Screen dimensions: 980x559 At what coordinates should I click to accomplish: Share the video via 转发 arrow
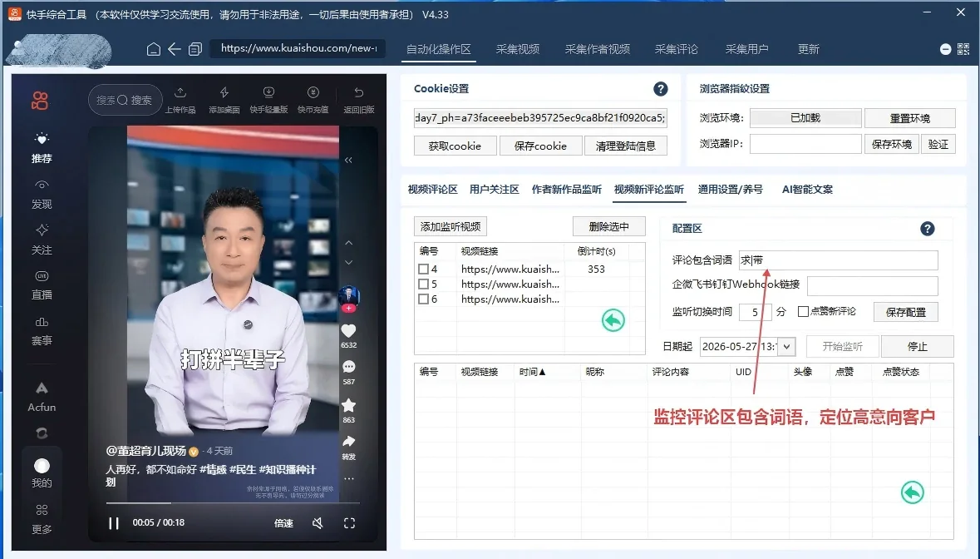349,442
